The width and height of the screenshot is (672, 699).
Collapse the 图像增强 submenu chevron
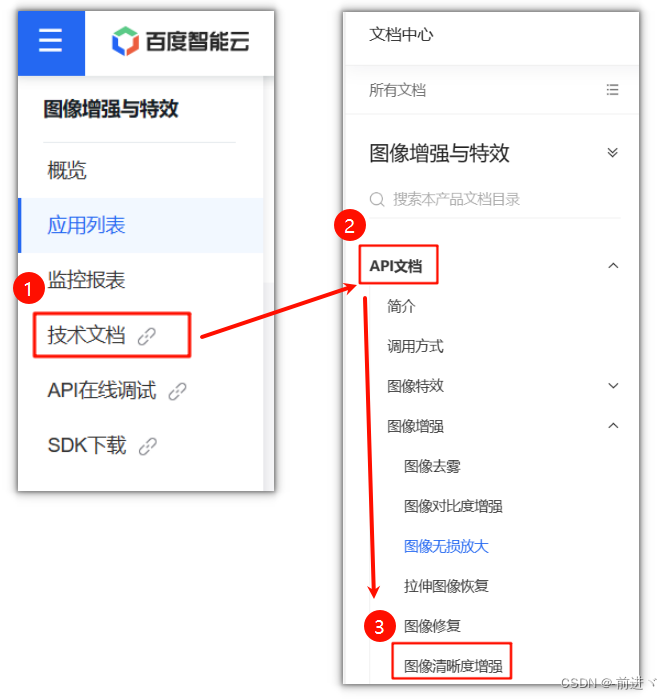[x=613, y=426]
